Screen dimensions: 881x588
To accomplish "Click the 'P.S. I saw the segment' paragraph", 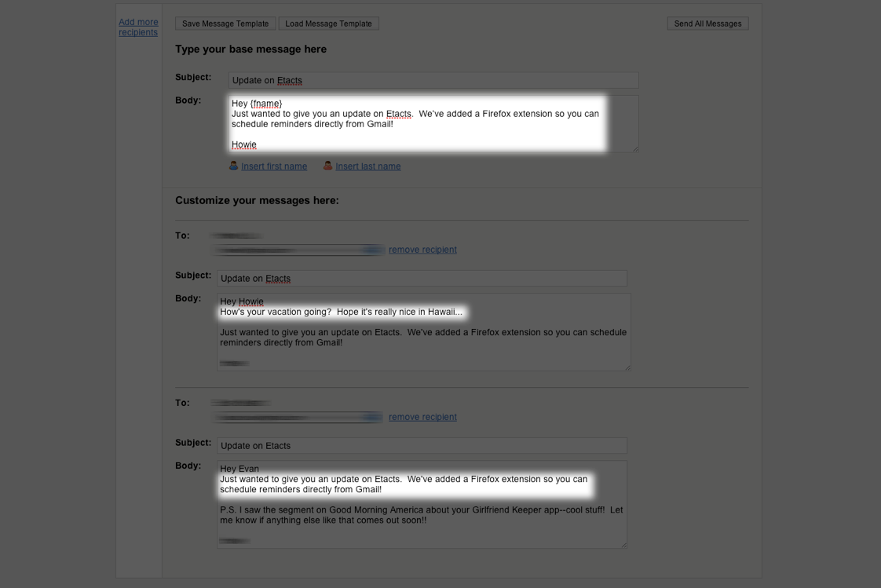I will click(422, 515).
